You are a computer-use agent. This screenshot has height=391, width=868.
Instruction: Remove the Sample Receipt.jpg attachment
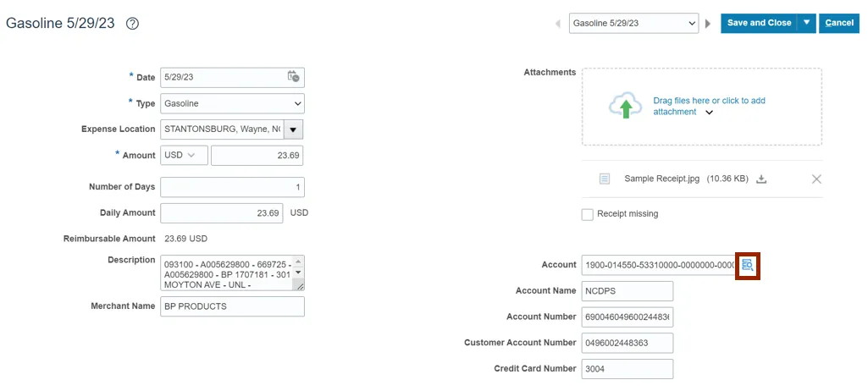click(816, 179)
